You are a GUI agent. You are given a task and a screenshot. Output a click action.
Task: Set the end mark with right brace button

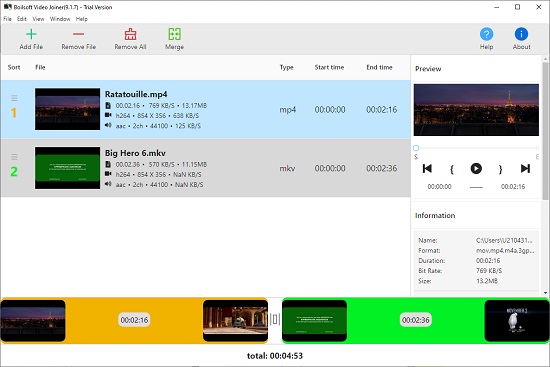point(501,169)
